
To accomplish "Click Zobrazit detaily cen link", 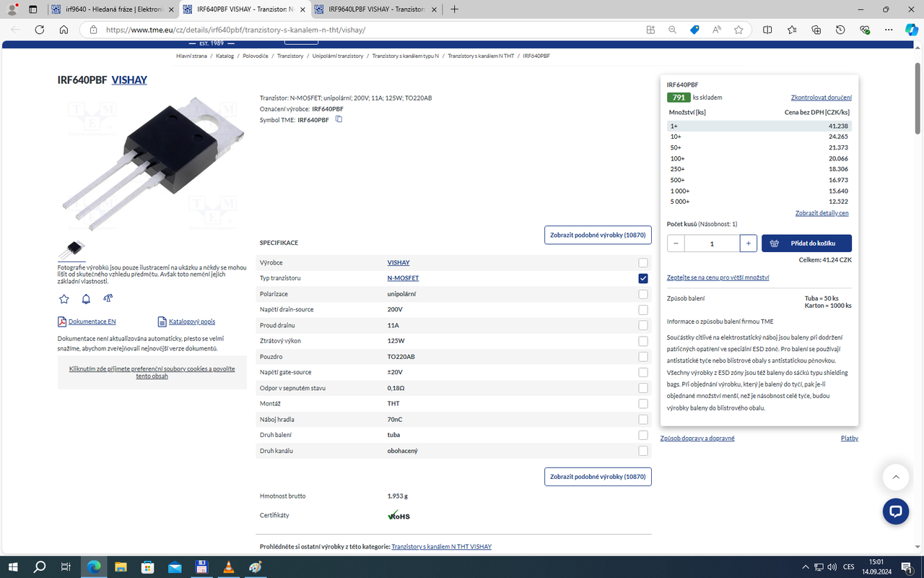I will point(822,213).
